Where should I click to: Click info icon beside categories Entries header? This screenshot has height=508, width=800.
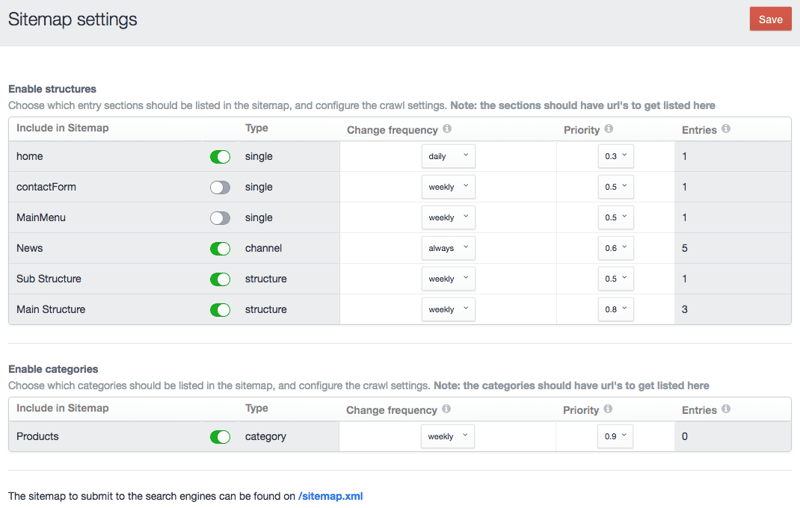726,409
